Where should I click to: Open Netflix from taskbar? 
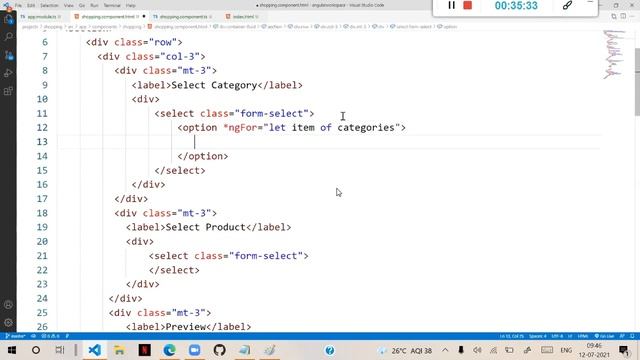click(144, 350)
